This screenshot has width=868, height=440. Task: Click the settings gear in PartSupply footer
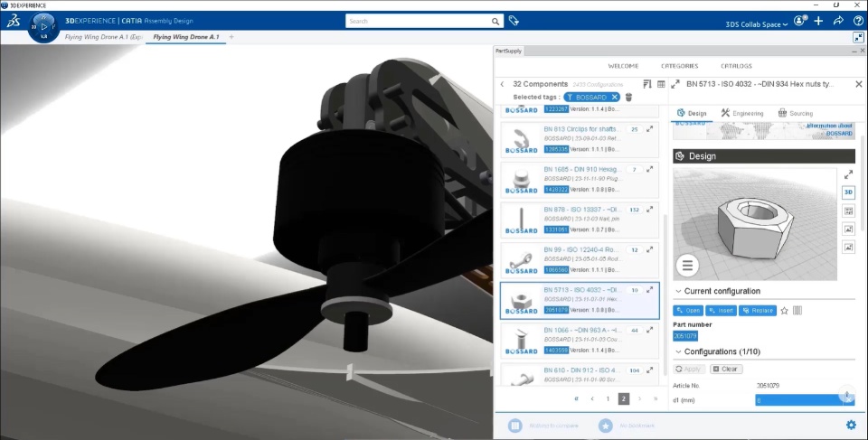coord(852,425)
